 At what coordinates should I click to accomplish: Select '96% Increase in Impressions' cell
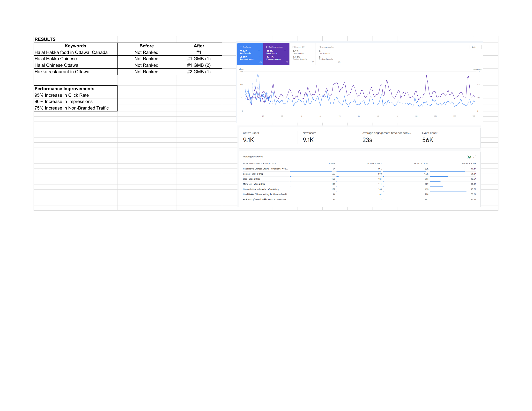pos(75,102)
